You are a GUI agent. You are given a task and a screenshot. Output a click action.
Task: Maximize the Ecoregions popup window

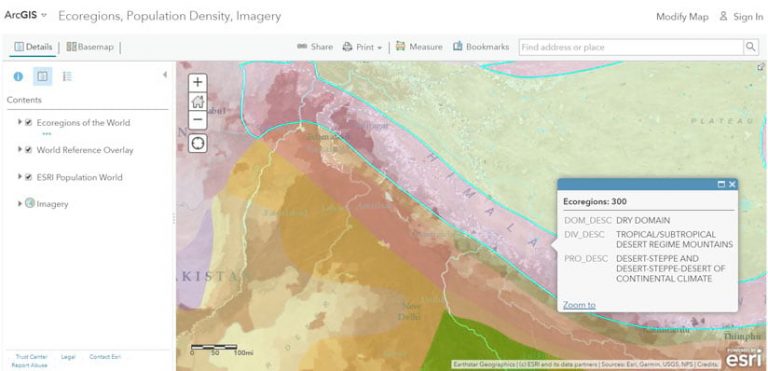pyautogui.click(x=721, y=184)
